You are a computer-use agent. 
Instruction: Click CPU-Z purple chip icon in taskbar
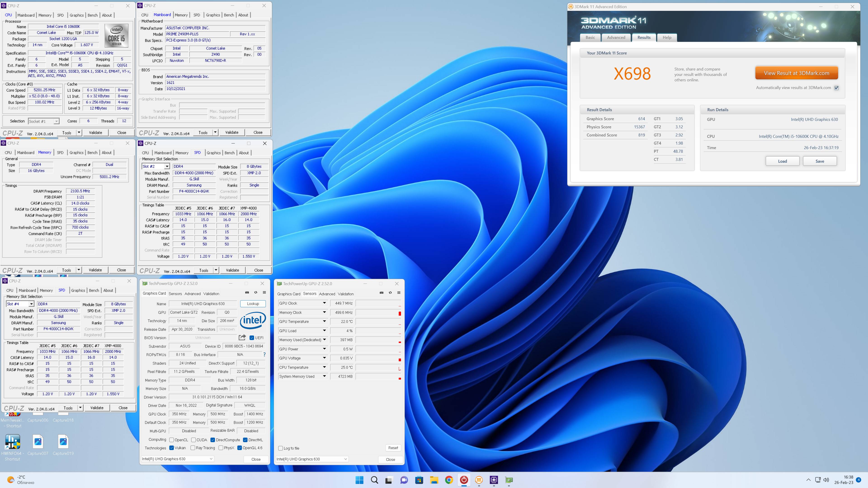[494, 480]
